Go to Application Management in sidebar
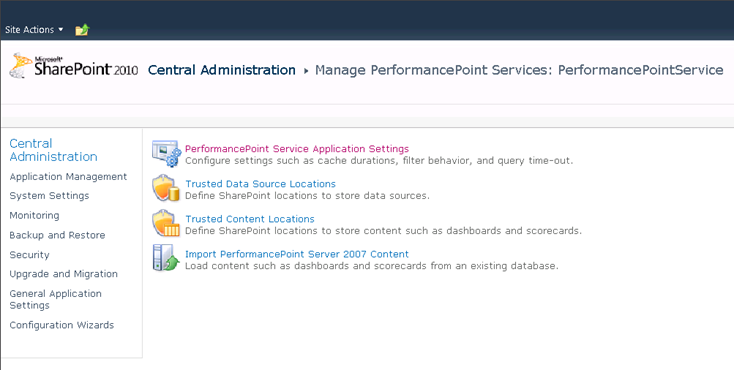Image resolution: width=734 pixels, height=370 pixels. pyautogui.click(x=68, y=177)
